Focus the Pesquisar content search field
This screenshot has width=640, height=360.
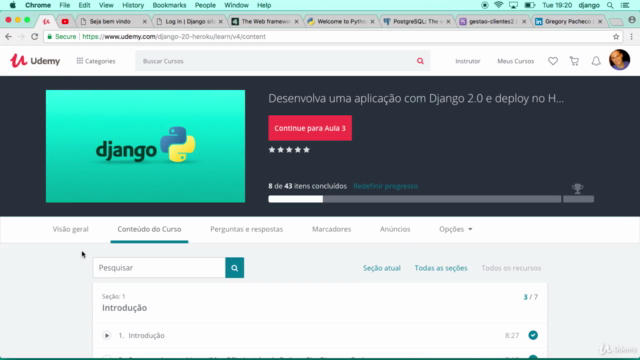point(159,268)
